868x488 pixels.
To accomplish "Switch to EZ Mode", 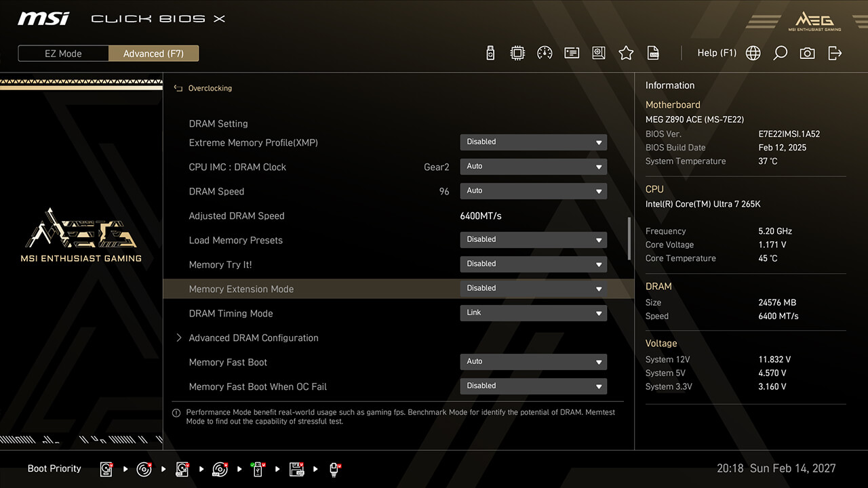I will point(63,54).
